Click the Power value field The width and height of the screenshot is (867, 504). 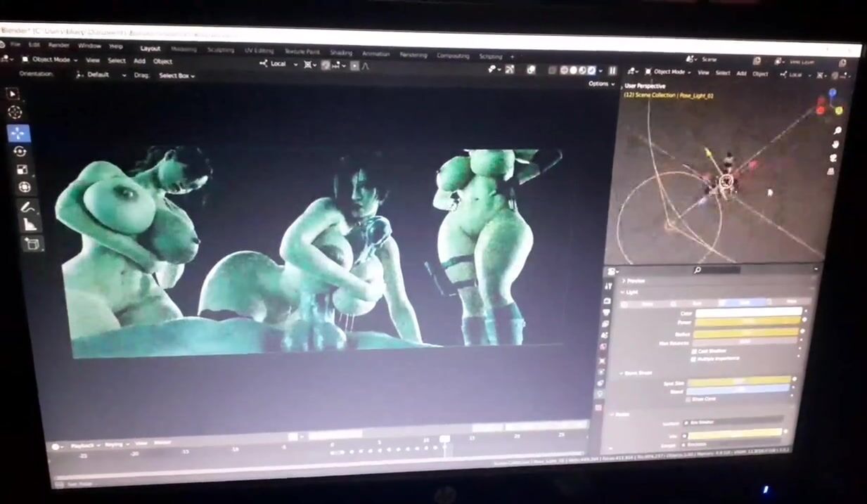click(x=747, y=323)
